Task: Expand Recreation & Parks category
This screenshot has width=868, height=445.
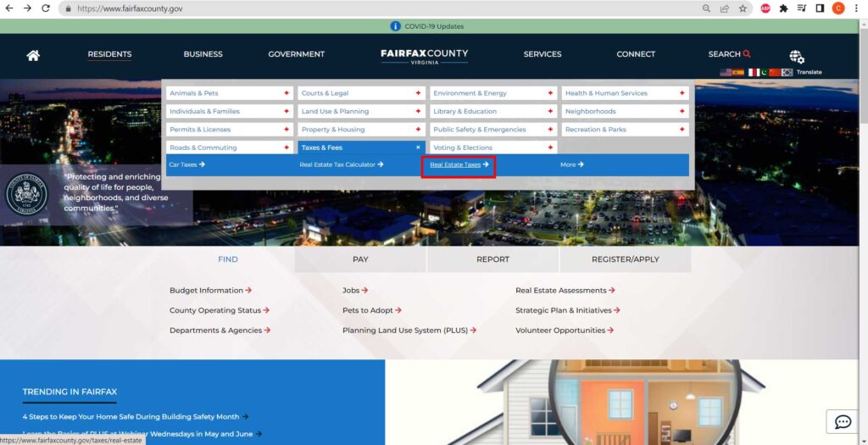Action: point(625,130)
